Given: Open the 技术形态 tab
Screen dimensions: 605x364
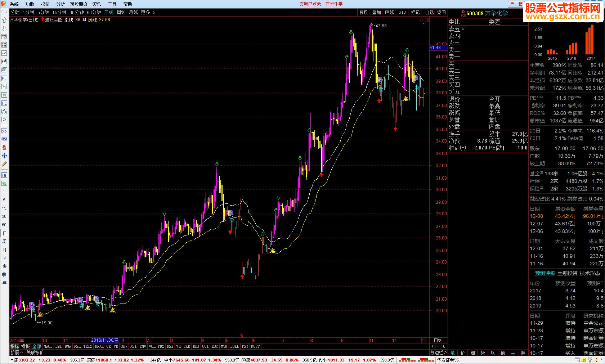Looking at the screenshot, I should coord(590,273).
